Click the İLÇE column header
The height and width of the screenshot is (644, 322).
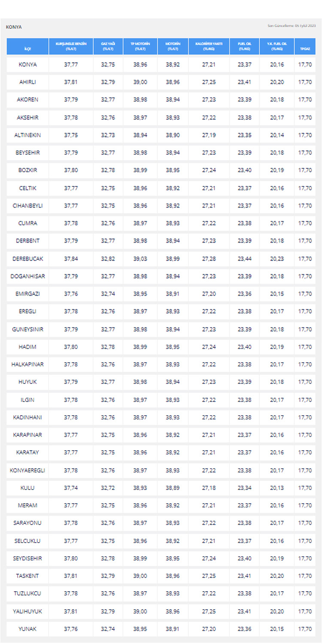point(27,46)
